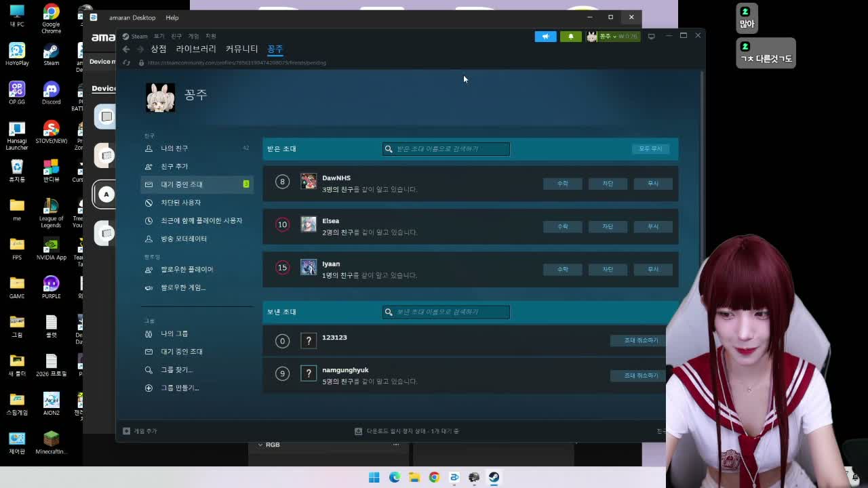
Task: Click the 모두 무시 button
Action: click(x=650, y=148)
